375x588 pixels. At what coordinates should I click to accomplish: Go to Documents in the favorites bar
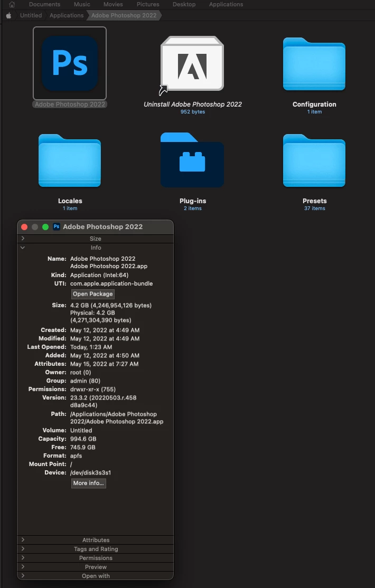[x=45, y=5]
